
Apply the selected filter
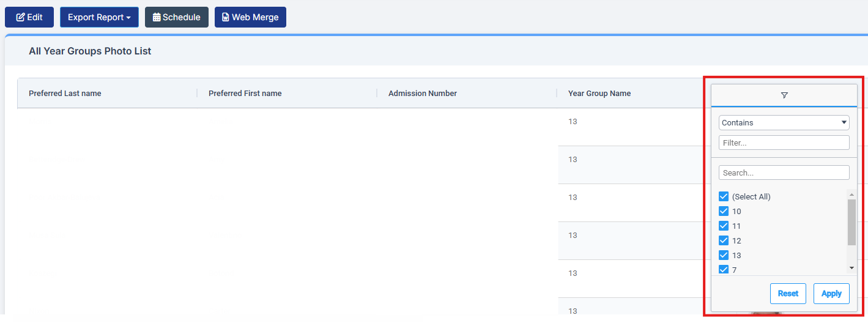831,294
